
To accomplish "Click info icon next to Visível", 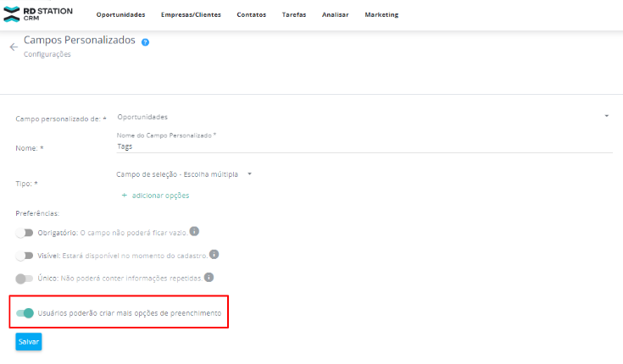I will click(214, 254).
